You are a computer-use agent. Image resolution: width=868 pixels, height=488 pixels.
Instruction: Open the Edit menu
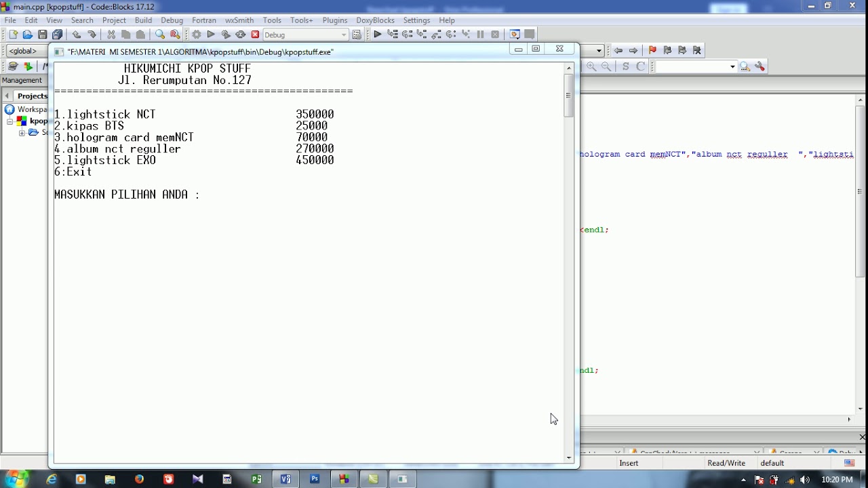point(31,20)
